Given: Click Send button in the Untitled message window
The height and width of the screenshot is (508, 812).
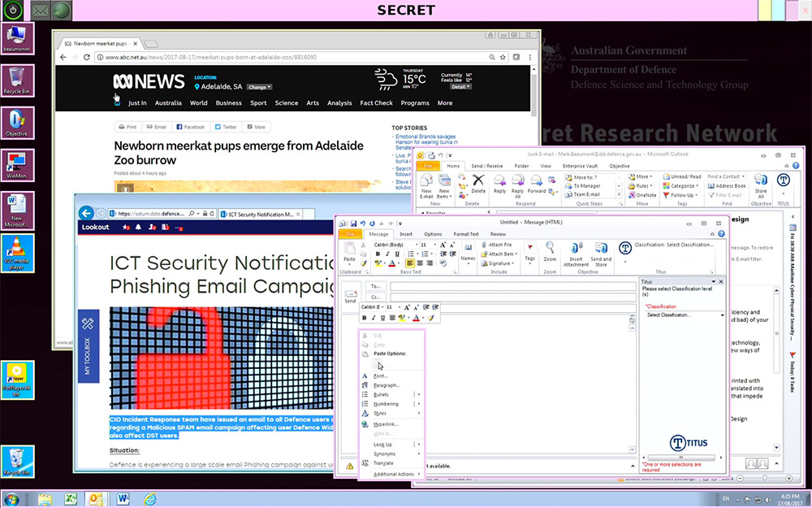Looking at the screenshot, I should click(351, 297).
